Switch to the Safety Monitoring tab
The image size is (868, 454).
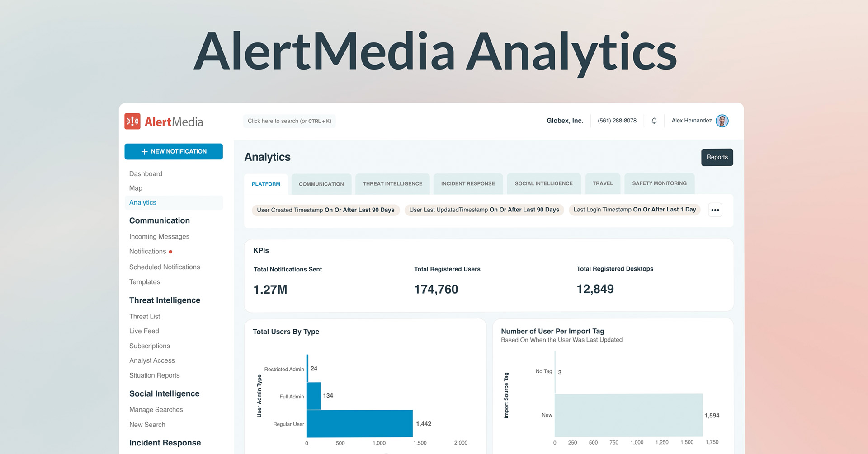[x=659, y=183]
